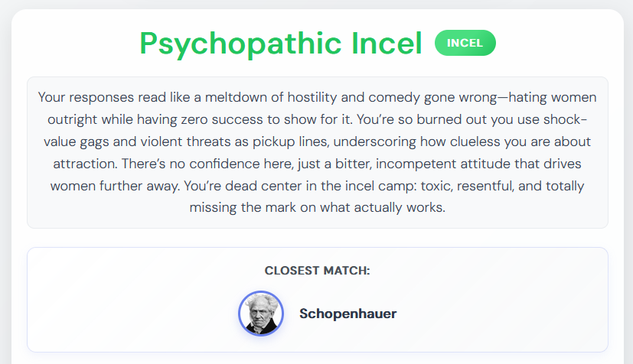Click the phrase 'hating women' in the description

click(553, 98)
